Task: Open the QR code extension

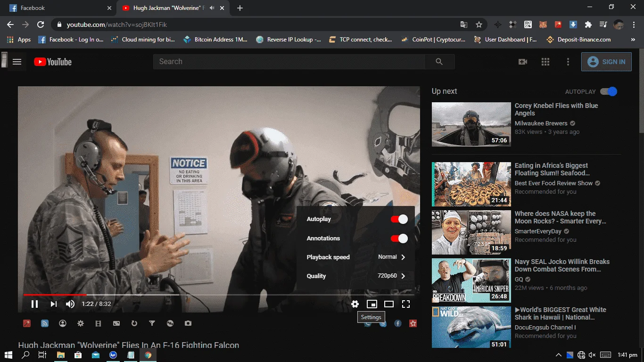Action: pyautogui.click(x=528, y=25)
